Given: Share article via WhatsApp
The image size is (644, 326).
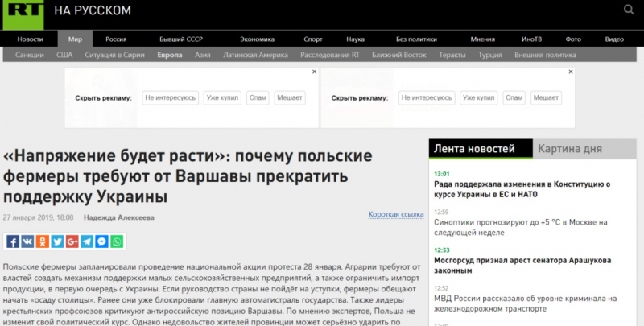Looking at the screenshot, I should tap(118, 241).
